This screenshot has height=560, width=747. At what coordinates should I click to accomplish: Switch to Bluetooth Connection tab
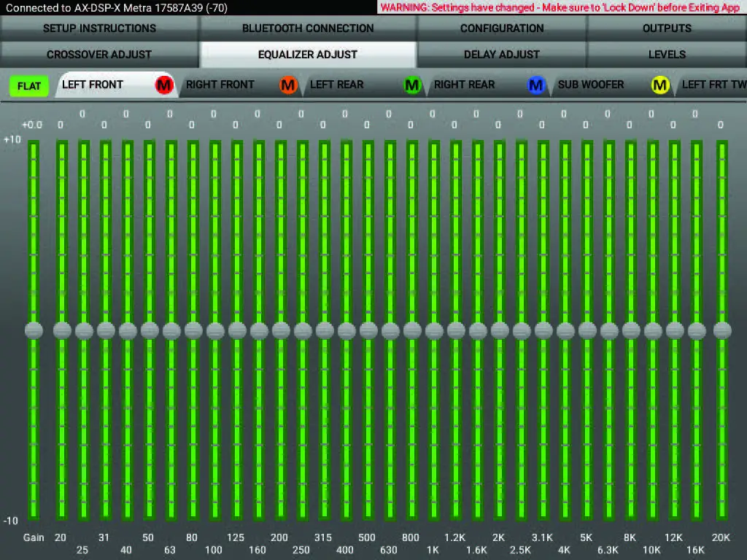click(308, 28)
